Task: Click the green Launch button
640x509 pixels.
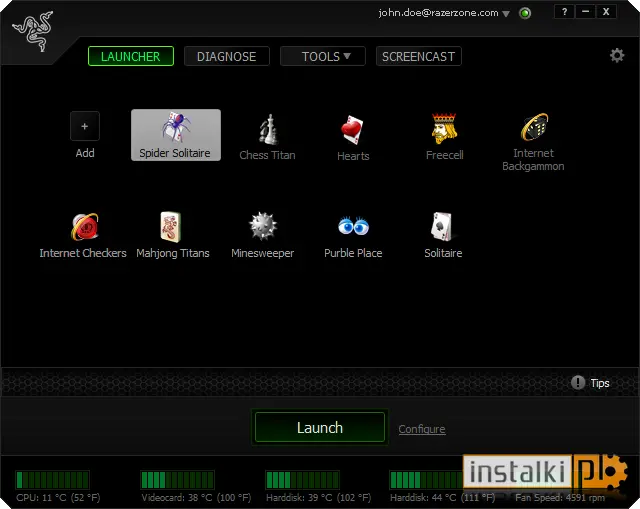Action: point(320,427)
